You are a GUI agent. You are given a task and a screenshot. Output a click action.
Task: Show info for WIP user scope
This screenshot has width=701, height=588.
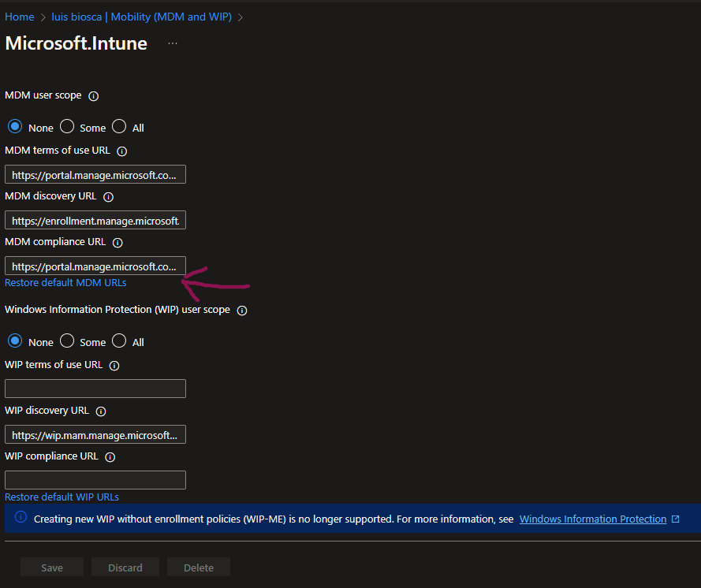242,311
